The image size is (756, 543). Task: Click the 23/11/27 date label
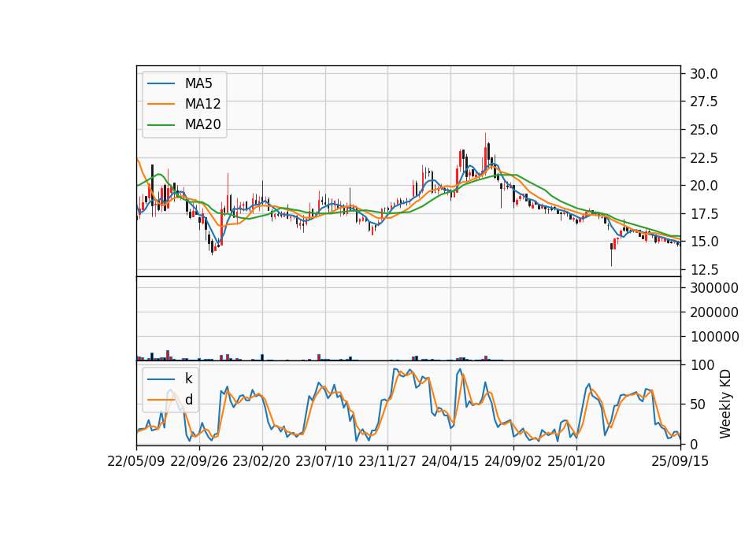coord(387,461)
